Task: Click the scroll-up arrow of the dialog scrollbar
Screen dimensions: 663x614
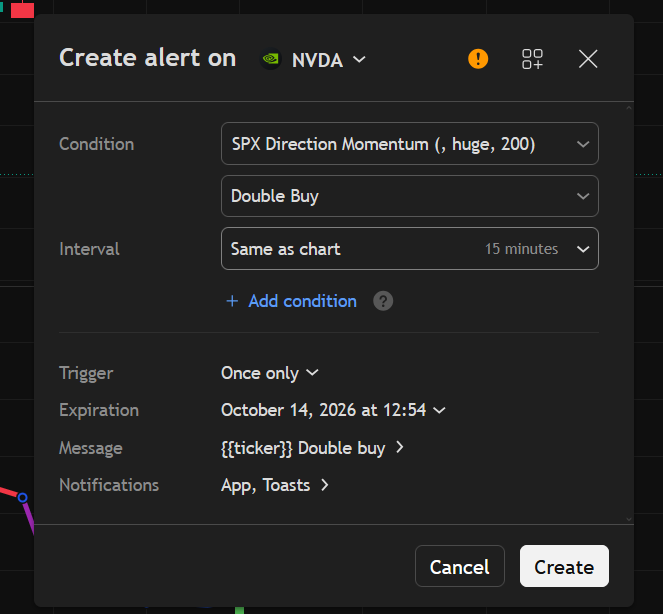Action: click(629, 108)
